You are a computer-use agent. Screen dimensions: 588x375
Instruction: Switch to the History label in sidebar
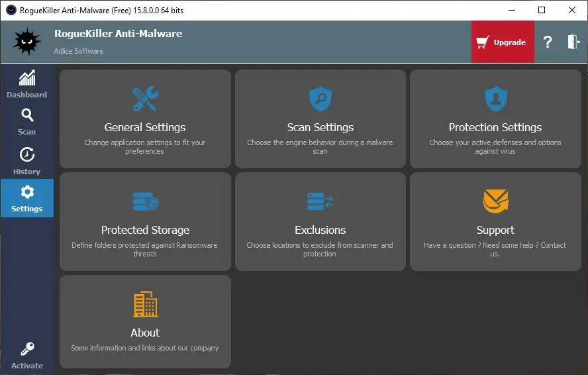(26, 172)
